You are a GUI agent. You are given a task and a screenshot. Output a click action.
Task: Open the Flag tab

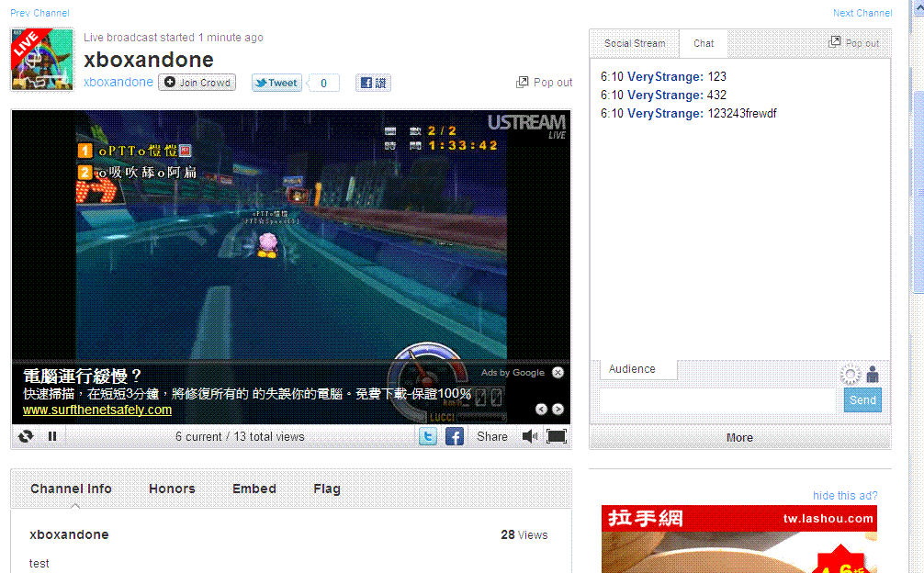327,489
